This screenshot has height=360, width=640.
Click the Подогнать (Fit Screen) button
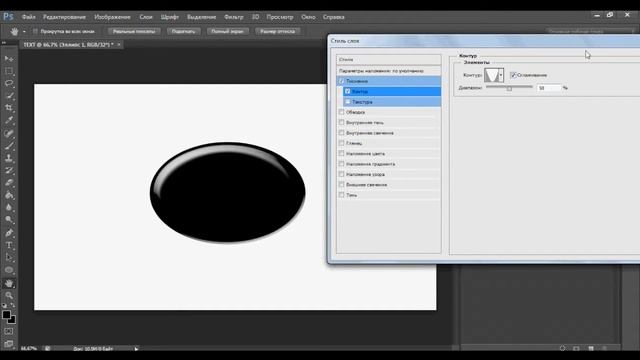183,31
